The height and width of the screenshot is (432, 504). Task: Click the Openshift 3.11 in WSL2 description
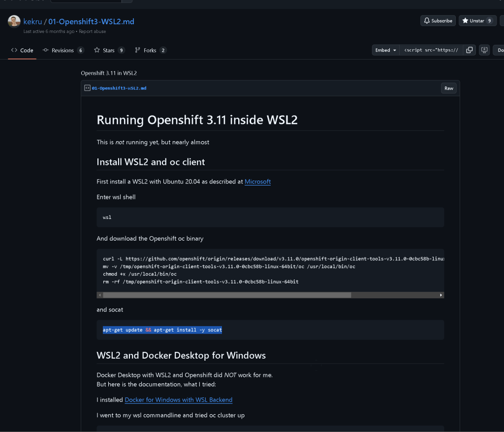(109, 73)
